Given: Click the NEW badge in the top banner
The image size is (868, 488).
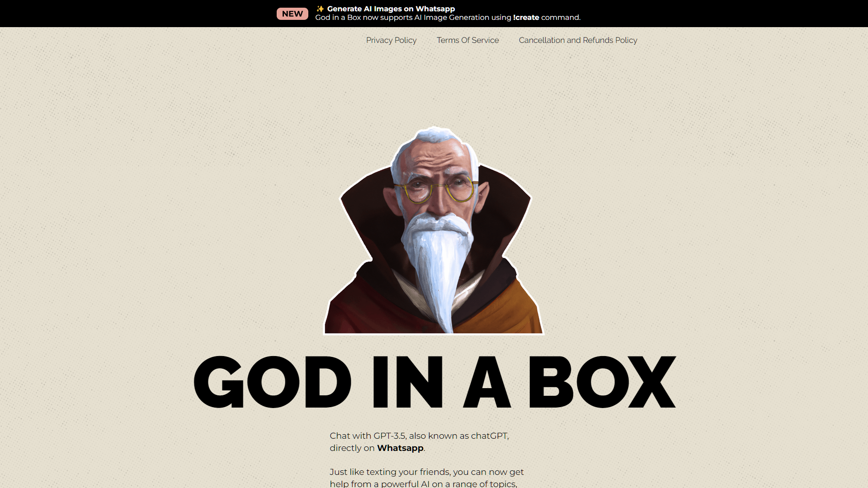Looking at the screenshot, I should pos(292,14).
